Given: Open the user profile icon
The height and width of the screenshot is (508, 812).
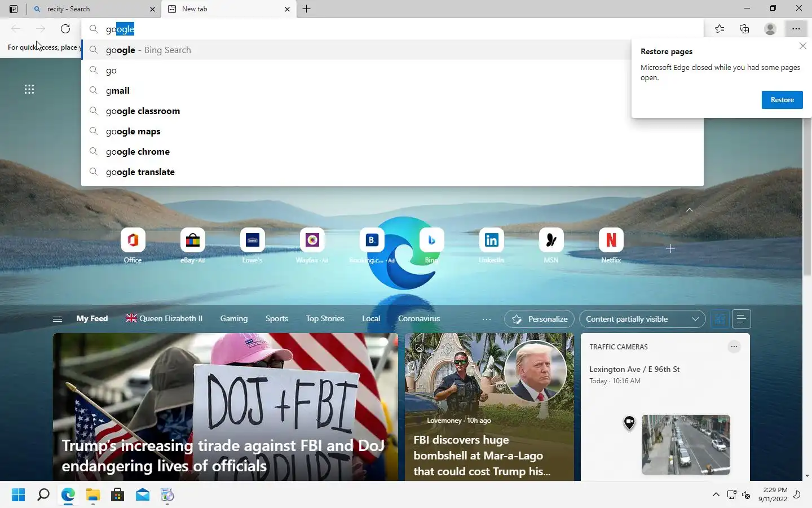Looking at the screenshot, I should coord(770,29).
